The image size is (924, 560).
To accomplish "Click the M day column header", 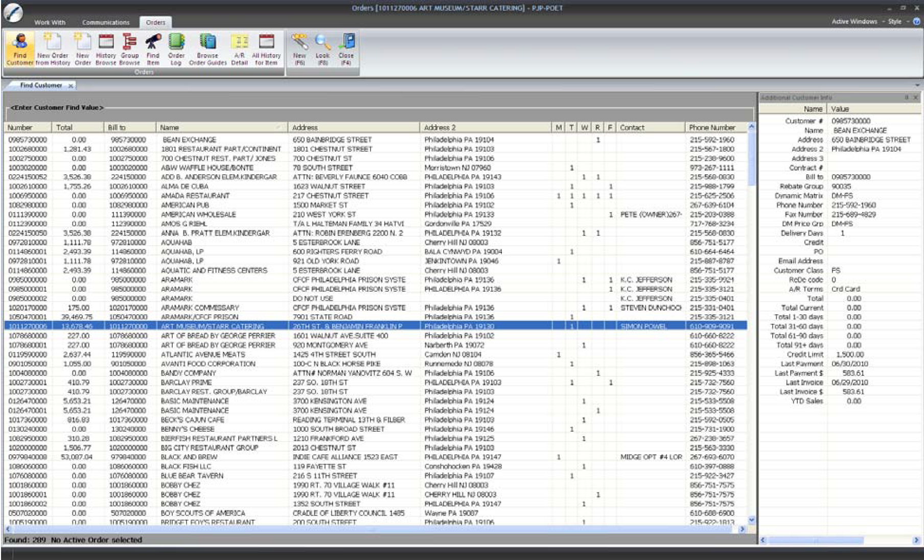I will [x=559, y=127].
